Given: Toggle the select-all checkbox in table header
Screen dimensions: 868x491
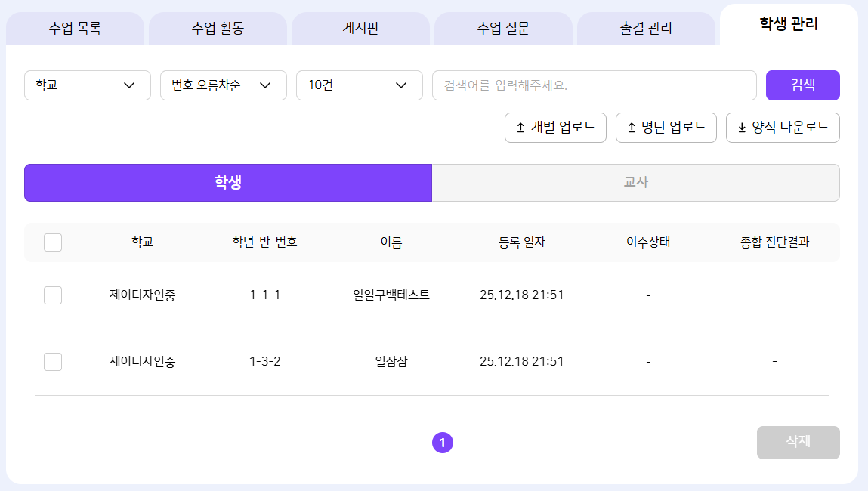Looking at the screenshot, I should (53, 242).
